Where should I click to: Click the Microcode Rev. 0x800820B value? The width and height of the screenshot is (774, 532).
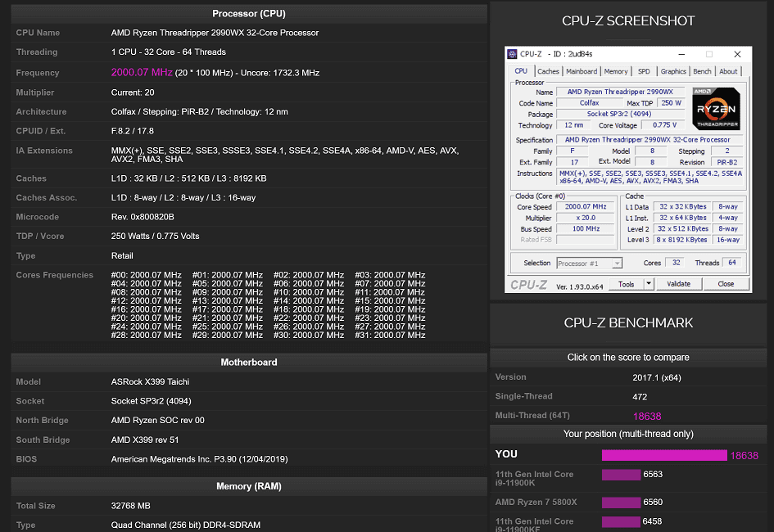coord(143,218)
